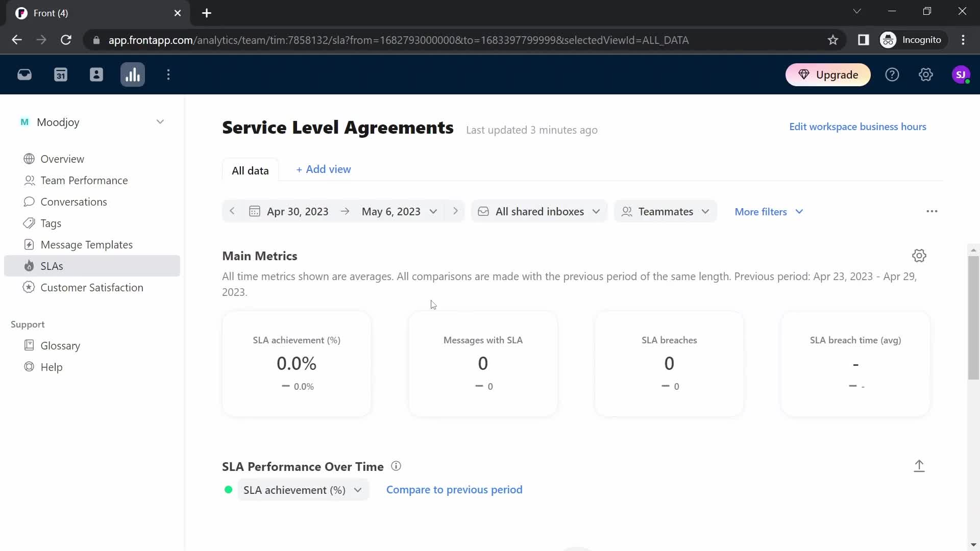Click the SLA achievement (%) metric card

tap(297, 364)
